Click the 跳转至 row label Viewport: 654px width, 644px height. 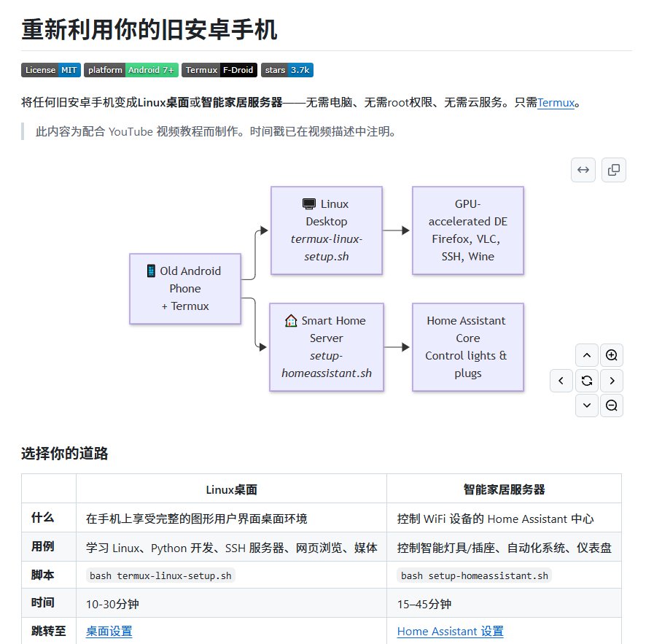48,631
